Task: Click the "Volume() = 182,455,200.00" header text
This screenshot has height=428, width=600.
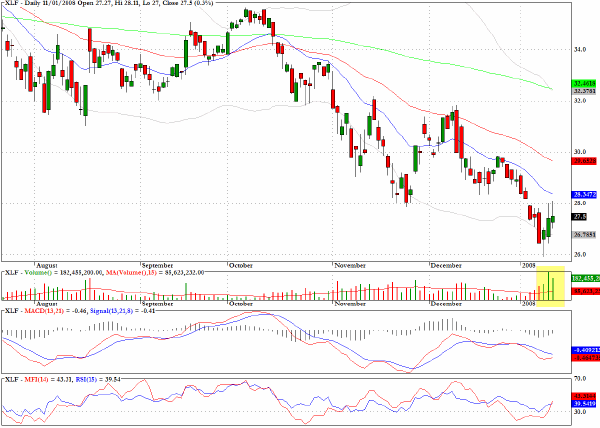Action: [64, 273]
